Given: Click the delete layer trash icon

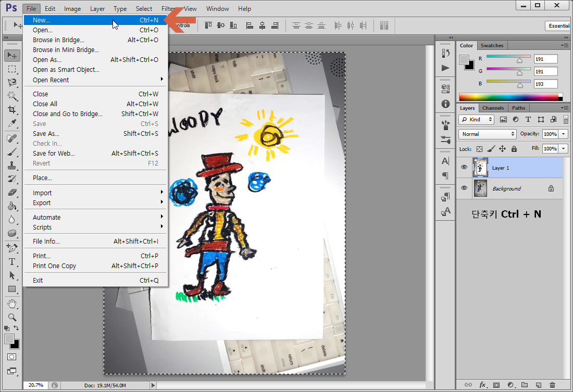Looking at the screenshot, I should (x=552, y=385).
